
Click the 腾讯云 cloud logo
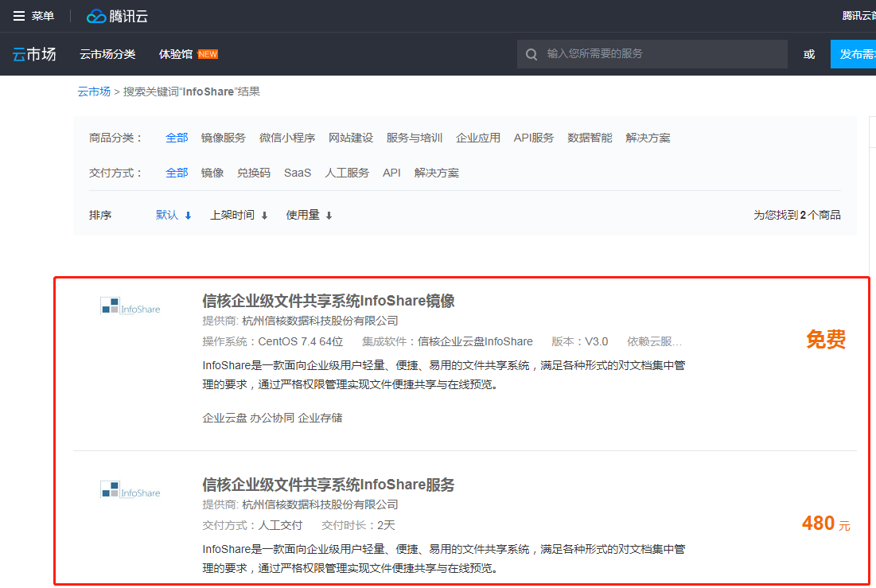coord(117,16)
